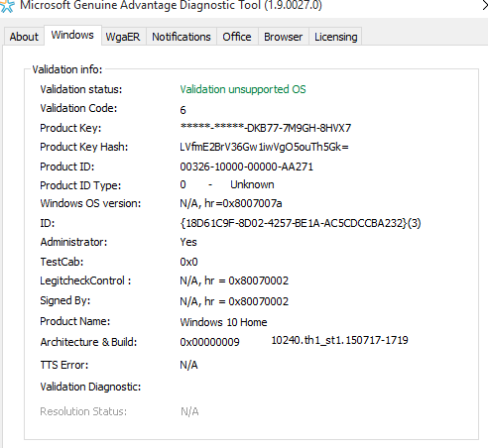Image resolution: width=488 pixels, height=448 pixels.
Task: Click the 'Validation Diagnostic:' label
Action: pyautogui.click(x=90, y=387)
